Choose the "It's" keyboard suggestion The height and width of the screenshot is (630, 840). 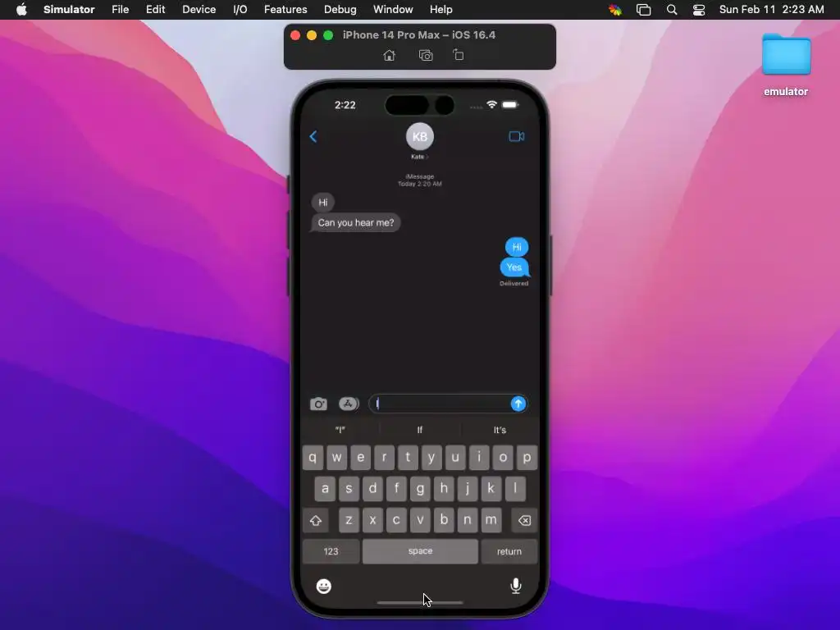[x=500, y=430]
